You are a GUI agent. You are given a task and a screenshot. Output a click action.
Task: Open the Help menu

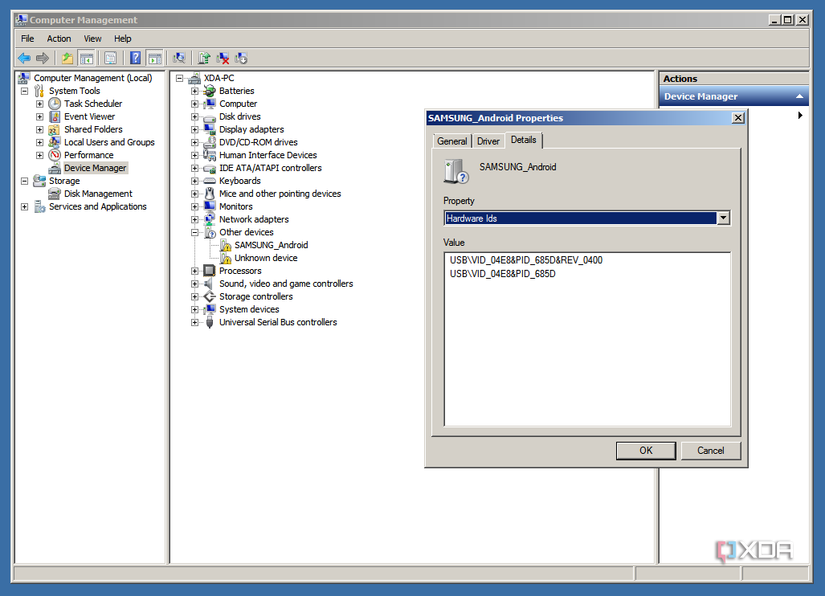123,38
